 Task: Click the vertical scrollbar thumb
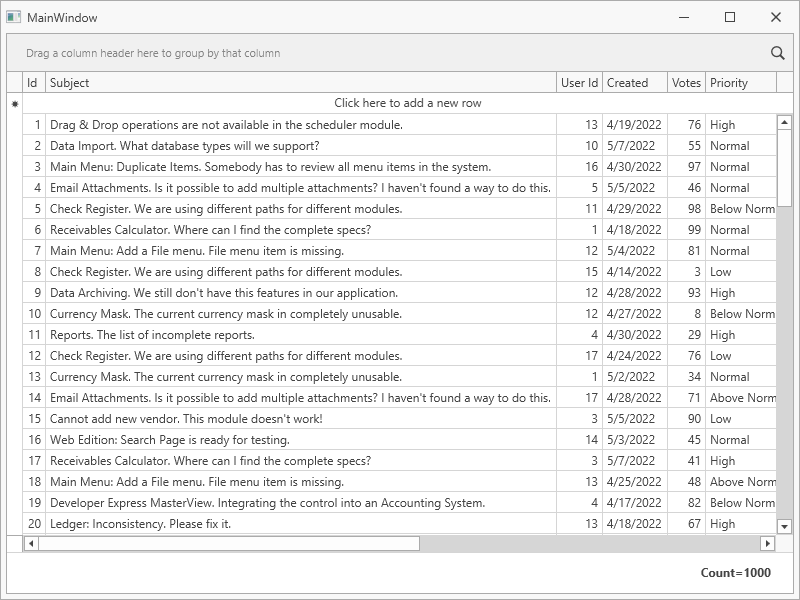point(784,168)
